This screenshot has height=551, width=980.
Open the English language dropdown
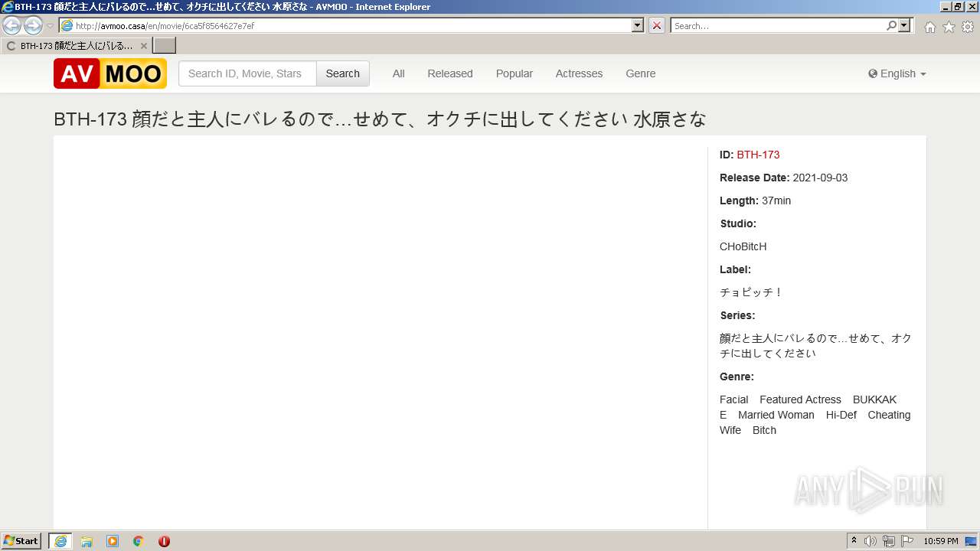click(x=897, y=73)
